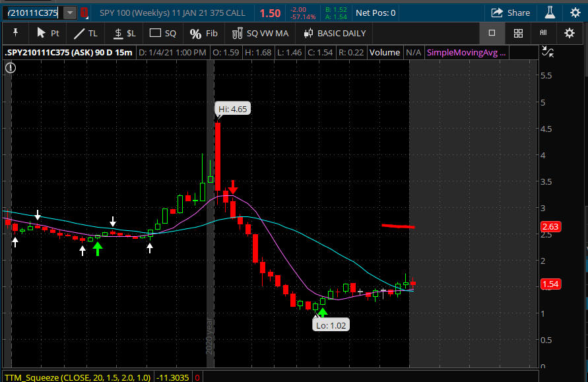Toggle the single chart layout view
This screenshot has width=588, height=382.
492,33
